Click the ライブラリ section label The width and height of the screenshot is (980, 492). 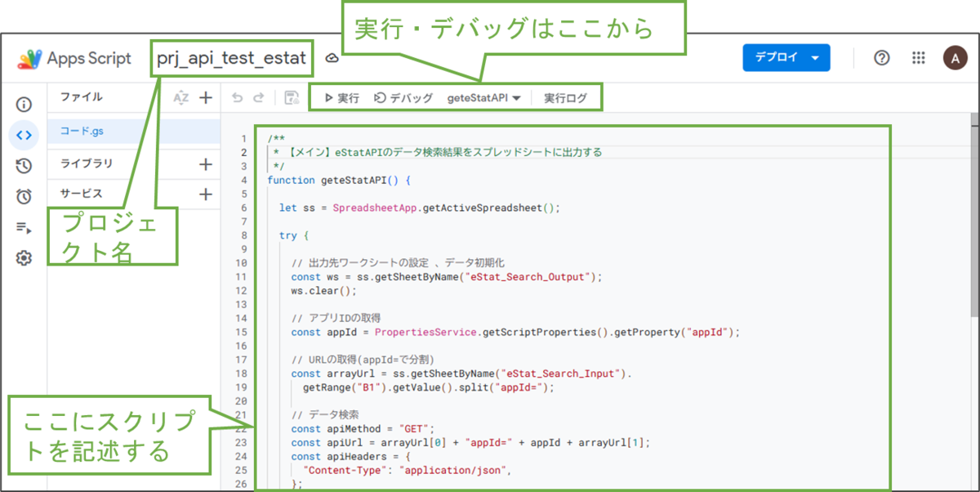coord(87,164)
